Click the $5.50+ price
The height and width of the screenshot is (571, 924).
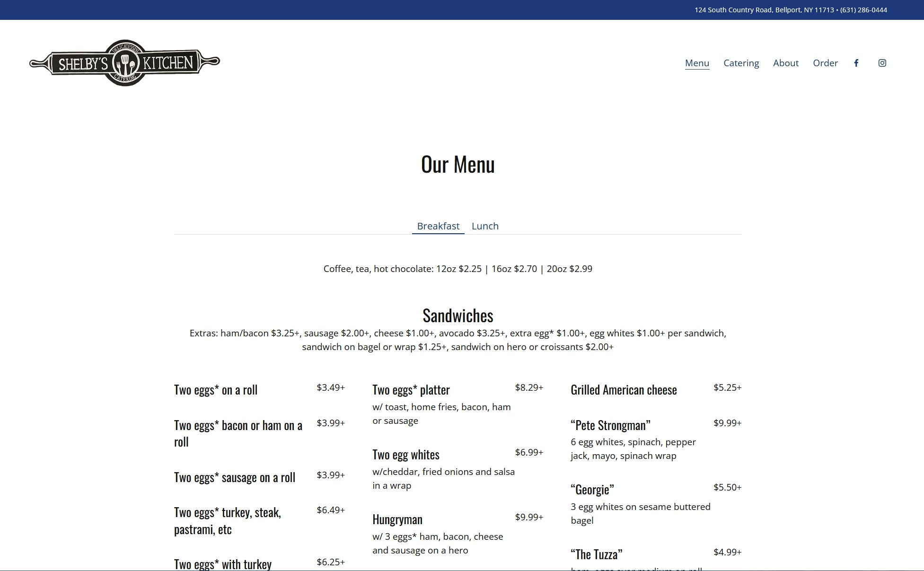coord(727,487)
